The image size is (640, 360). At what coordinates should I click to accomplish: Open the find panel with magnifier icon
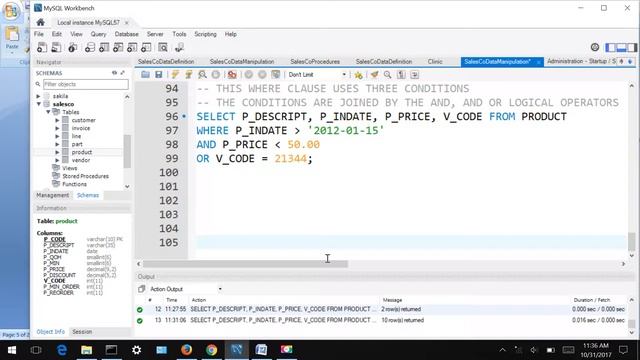(x=387, y=75)
